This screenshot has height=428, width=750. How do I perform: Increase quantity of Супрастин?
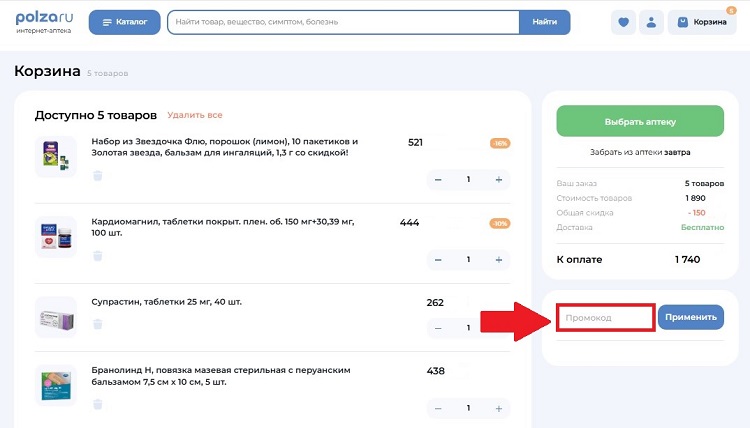[x=498, y=328]
